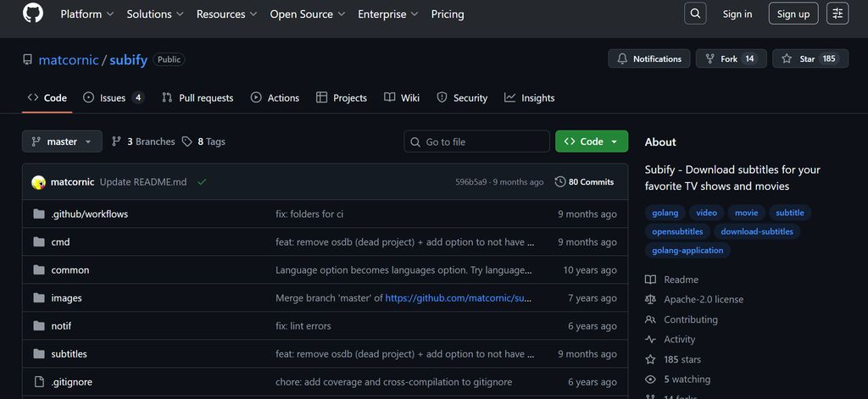
Task: Click the history clock icon by 80 Commits
Action: pyautogui.click(x=560, y=182)
